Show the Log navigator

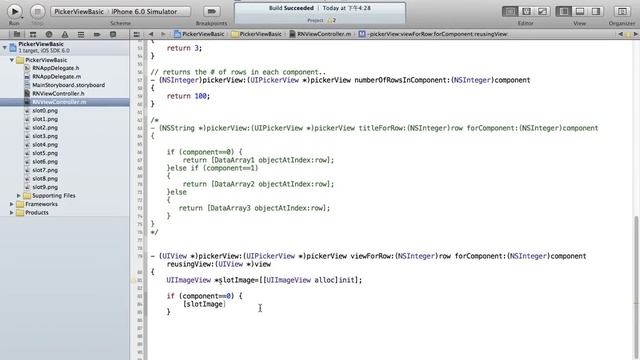pos(113,34)
